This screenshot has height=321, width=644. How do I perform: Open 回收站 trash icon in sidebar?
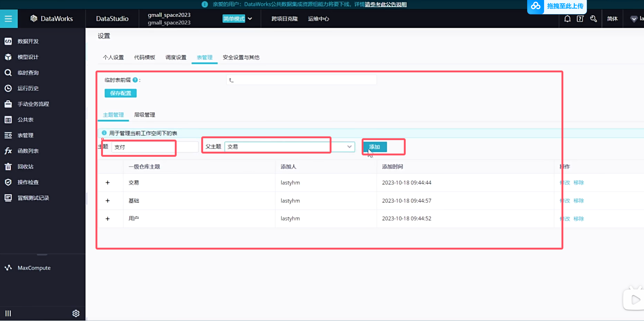point(8,167)
